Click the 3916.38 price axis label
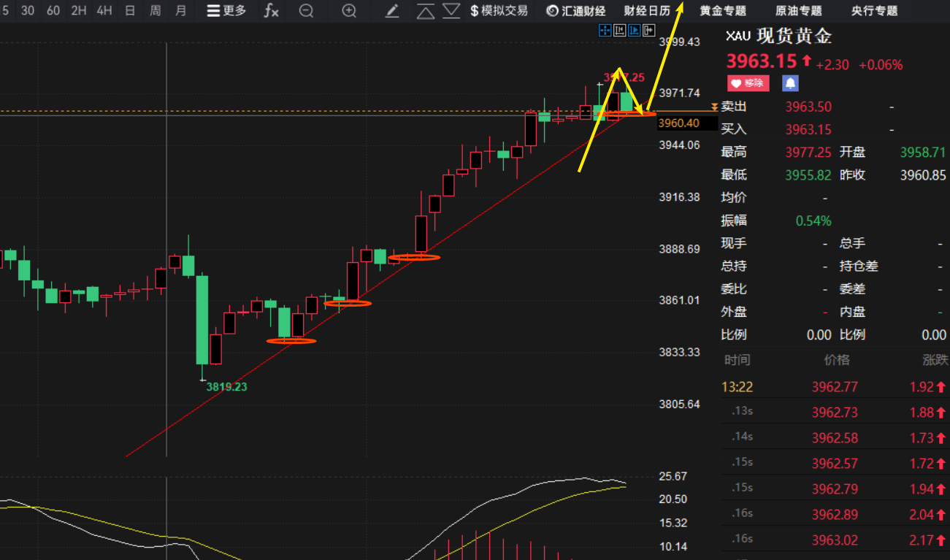 [679, 197]
